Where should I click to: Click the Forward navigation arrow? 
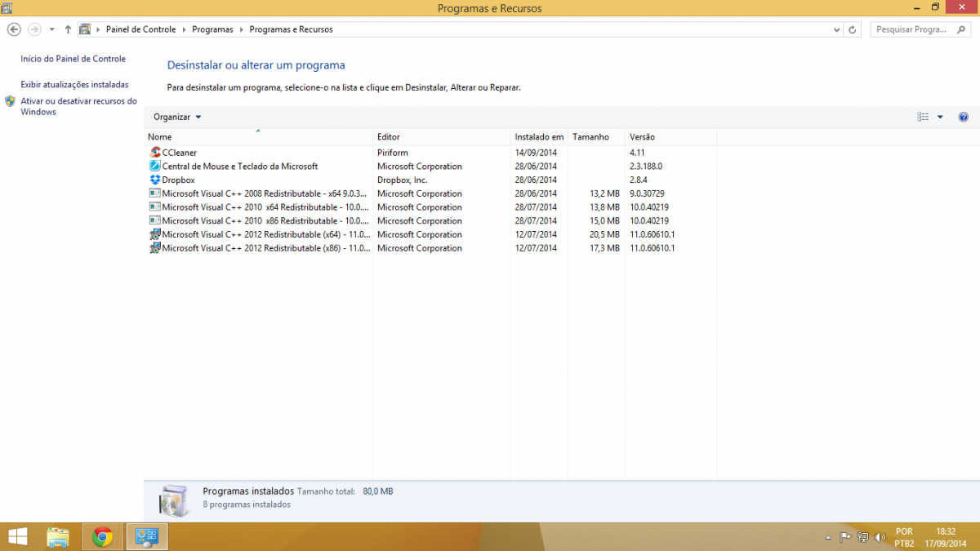(34, 29)
